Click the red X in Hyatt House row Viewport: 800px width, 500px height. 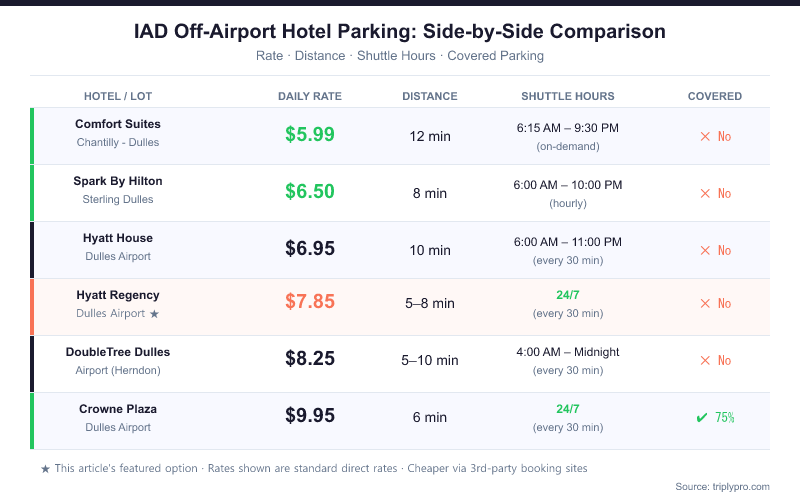point(705,250)
